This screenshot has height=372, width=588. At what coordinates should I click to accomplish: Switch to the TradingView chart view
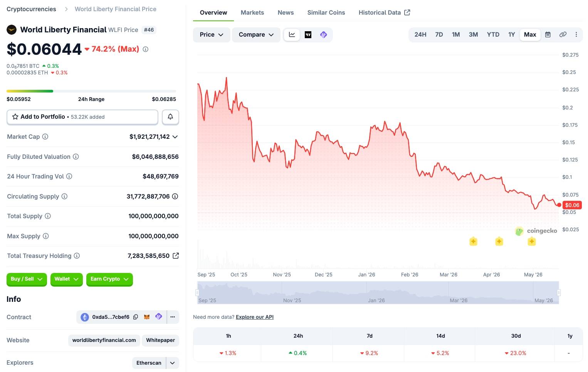[308, 35]
